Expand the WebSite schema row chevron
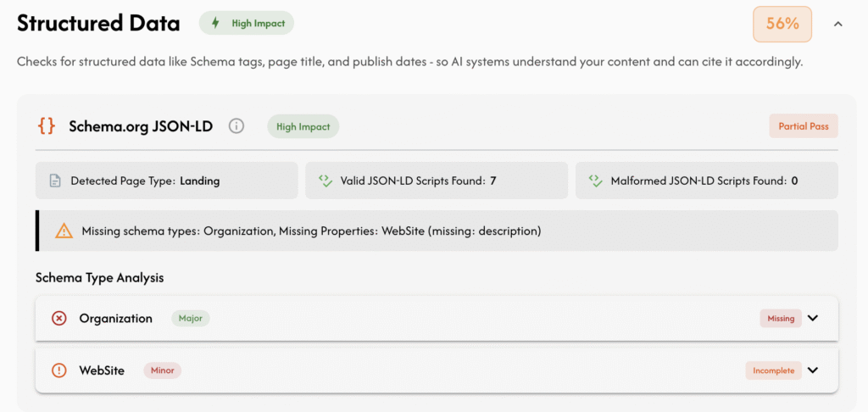This screenshot has width=868, height=412. (813, 370)
